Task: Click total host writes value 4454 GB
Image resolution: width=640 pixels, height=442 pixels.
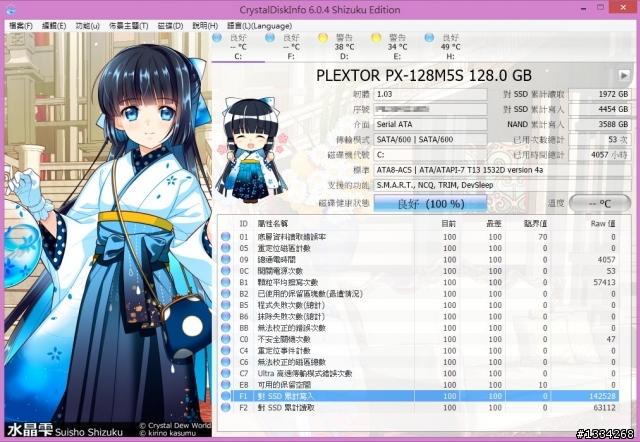Action: (600, 109)
